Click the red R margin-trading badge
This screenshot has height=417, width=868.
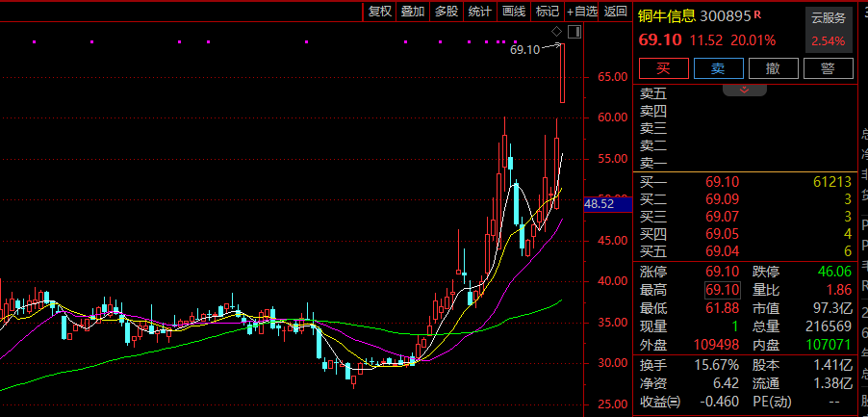[x=757, y=15]
